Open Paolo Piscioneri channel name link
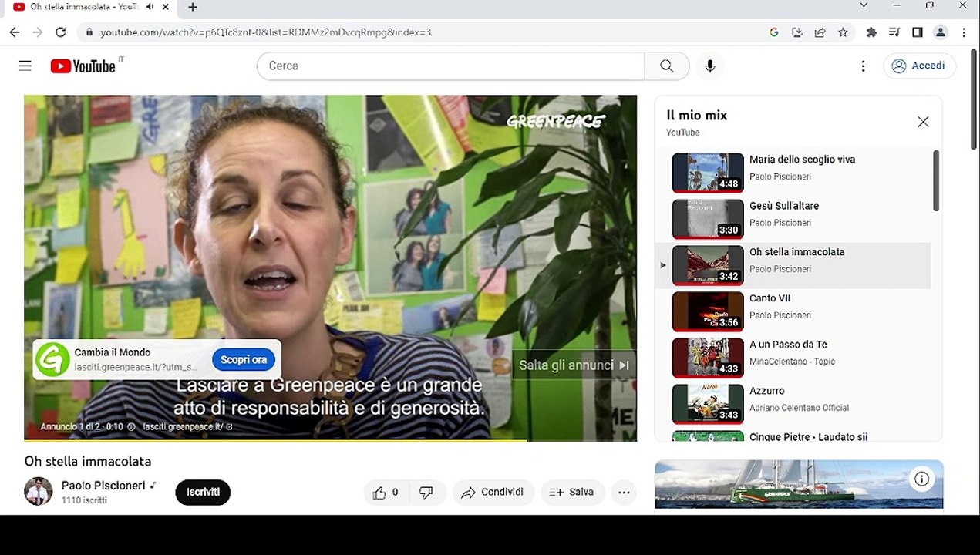 click(x=103, y=486)
